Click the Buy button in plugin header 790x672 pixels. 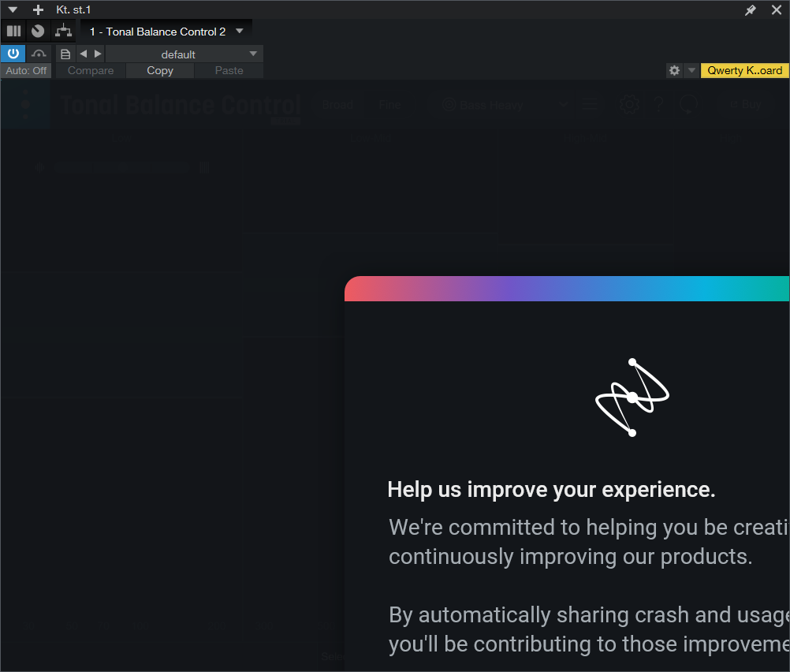click(x=746, y=105)
